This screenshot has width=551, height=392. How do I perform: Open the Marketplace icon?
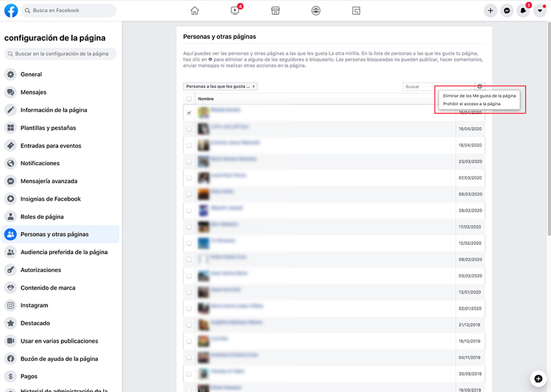(275, 10)
